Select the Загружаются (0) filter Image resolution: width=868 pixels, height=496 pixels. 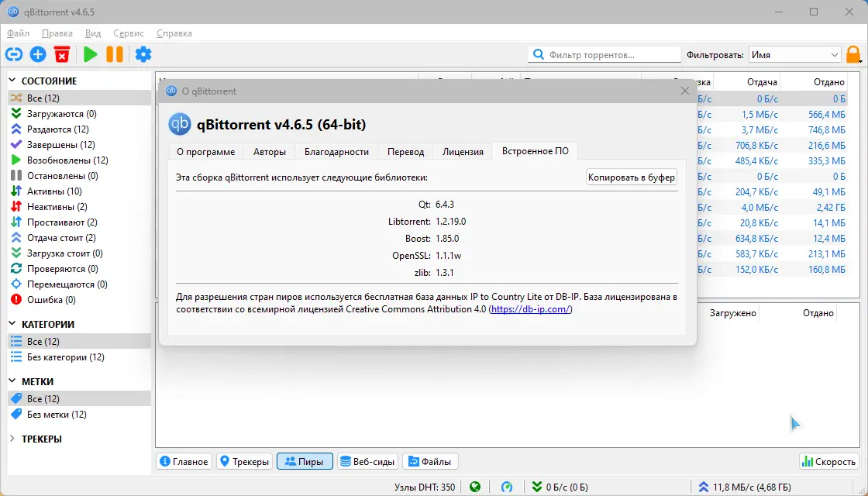[61, 113]
